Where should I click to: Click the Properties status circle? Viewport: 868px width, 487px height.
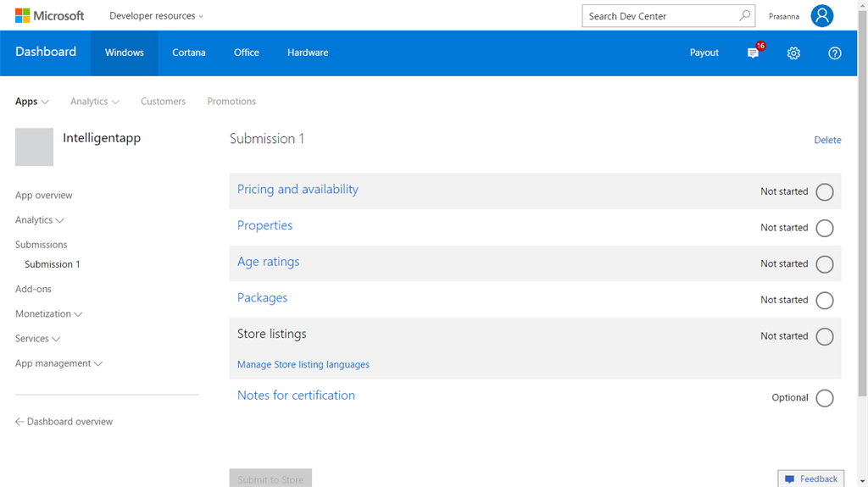point(824,229)
